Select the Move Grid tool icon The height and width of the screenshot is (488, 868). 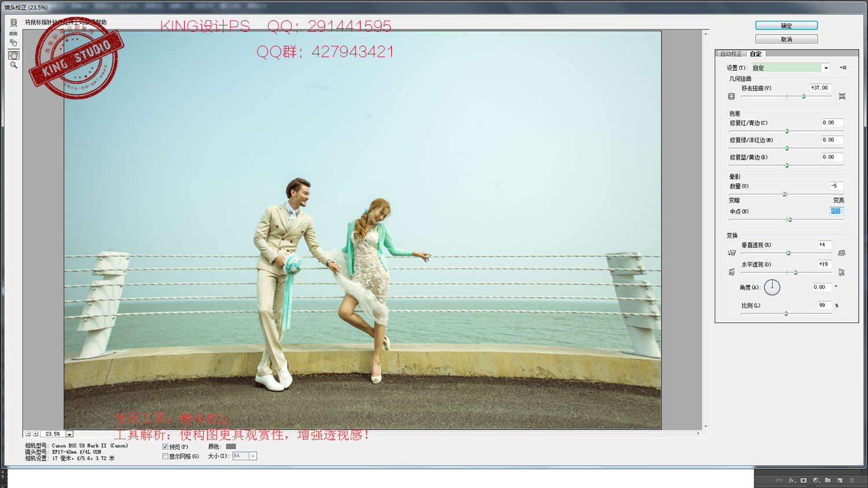pos(13,43)
